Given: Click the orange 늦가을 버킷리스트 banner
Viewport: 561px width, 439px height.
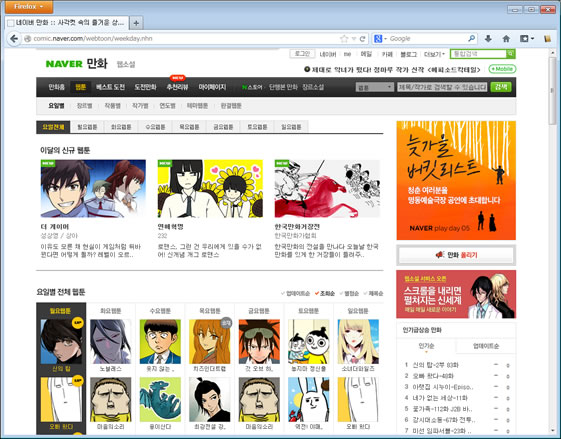Looking at the screenshot, I should pos(456,180).
